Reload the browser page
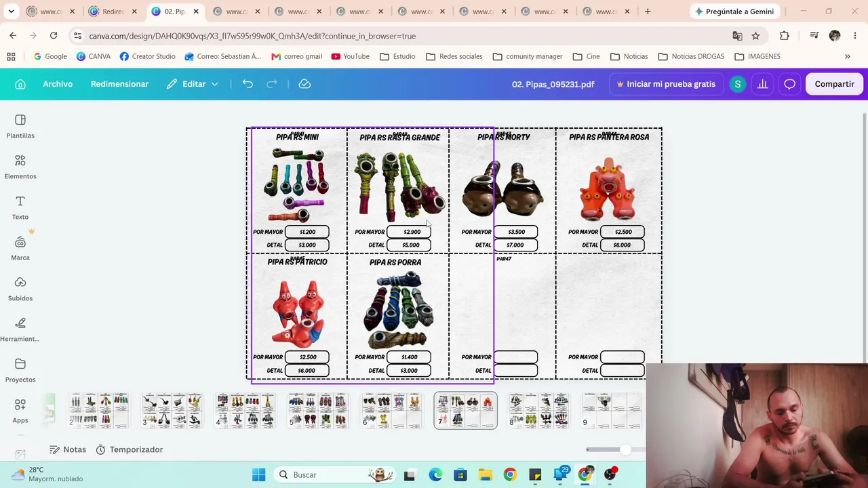The height and width of the screenshot is (488, 868). [x=54, y=36]
